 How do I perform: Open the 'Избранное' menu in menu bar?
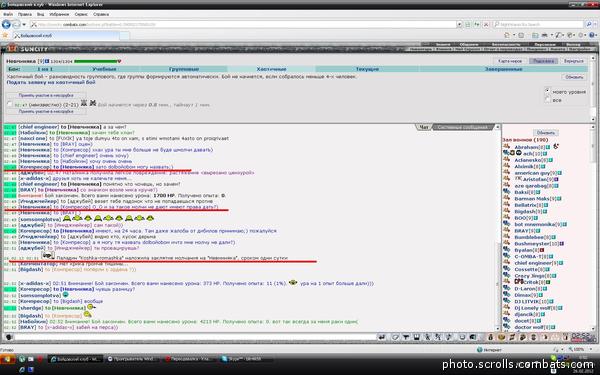59,14
